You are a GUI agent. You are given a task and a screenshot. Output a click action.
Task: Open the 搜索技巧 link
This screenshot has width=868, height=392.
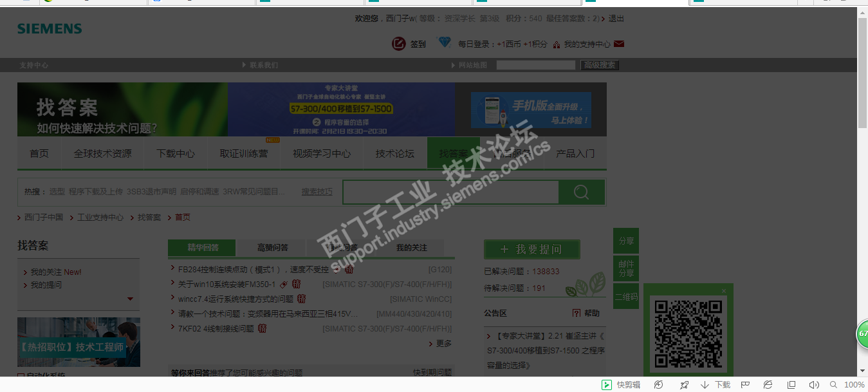(317, 192)
